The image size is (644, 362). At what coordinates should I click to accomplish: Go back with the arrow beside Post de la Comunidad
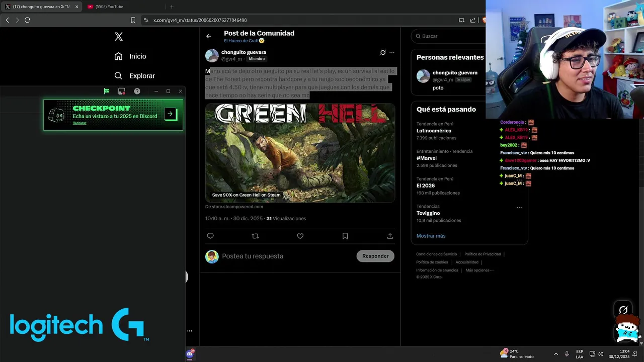[x=209, y=36]
